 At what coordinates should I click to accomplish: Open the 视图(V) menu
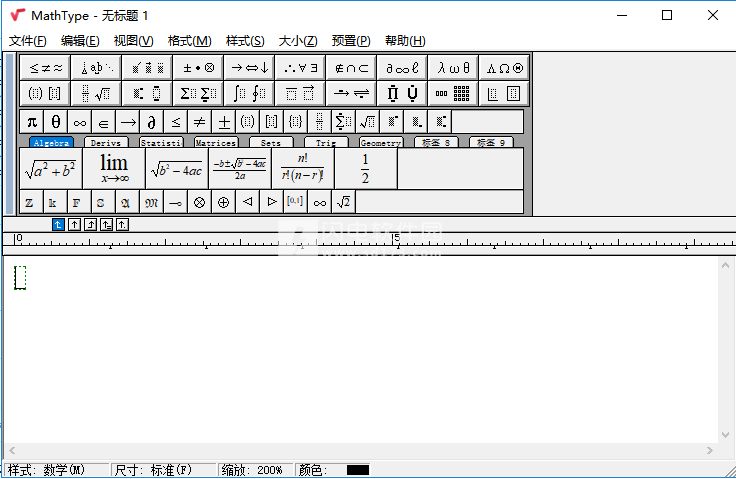[133, 41]
